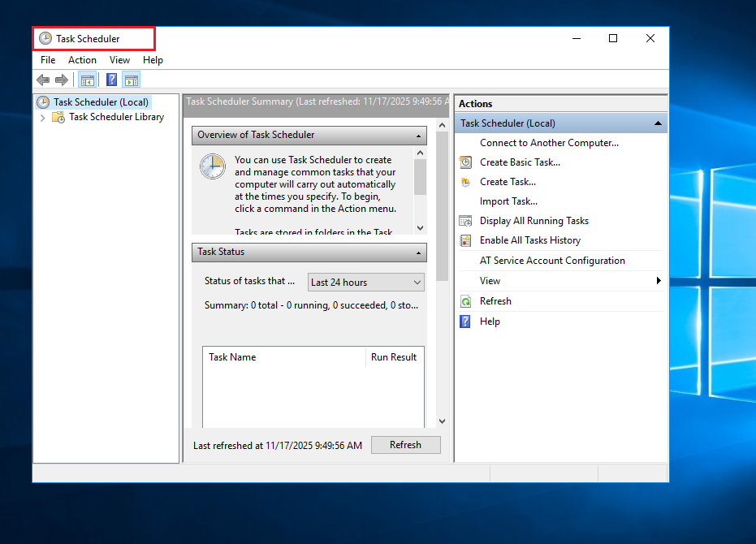Click the summary pane scroll down arrow
Screen dimensions: 756x544
tap(442, 421)
